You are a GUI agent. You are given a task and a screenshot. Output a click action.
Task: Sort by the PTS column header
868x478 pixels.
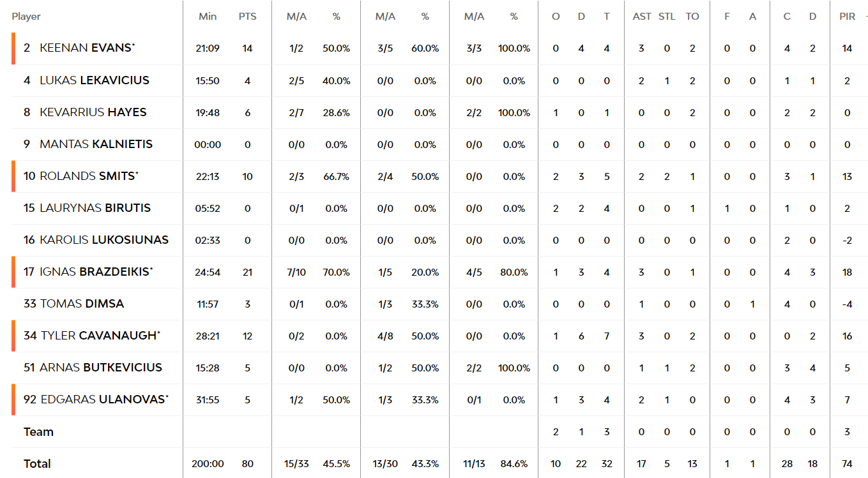tap(248, 17)
